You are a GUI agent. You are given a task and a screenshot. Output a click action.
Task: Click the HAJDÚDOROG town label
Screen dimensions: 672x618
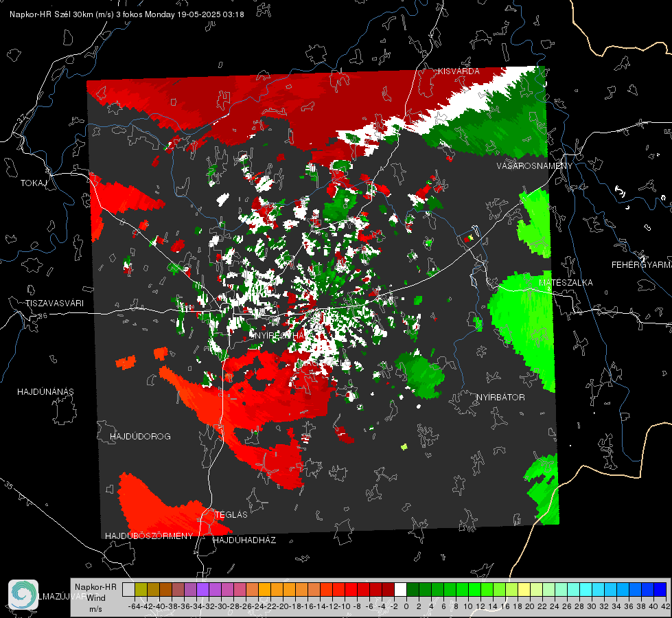pyautogui.click(x=140, y=437)
